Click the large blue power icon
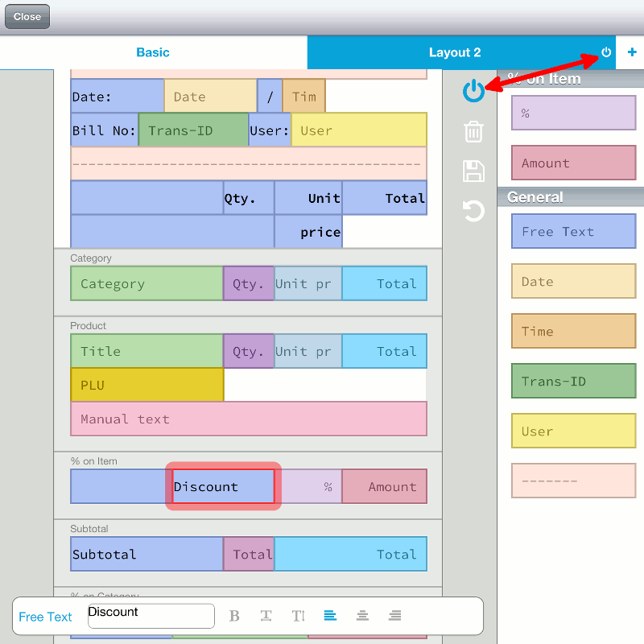Viewport: 644px width, 644px height. [473, 91]
